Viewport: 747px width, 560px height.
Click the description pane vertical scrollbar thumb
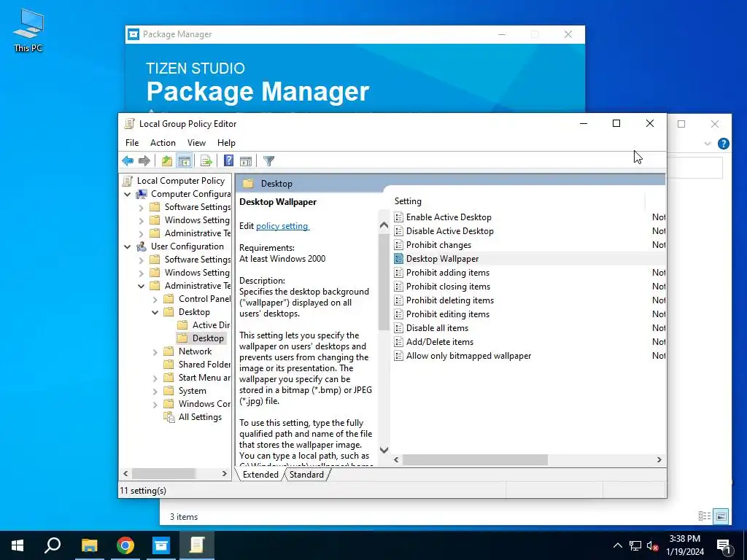pyautogui.click(x=384, y=281)
